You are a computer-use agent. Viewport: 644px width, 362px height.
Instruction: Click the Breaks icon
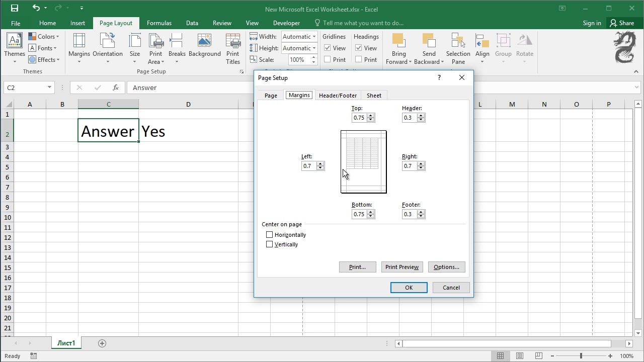click(176, 48)
